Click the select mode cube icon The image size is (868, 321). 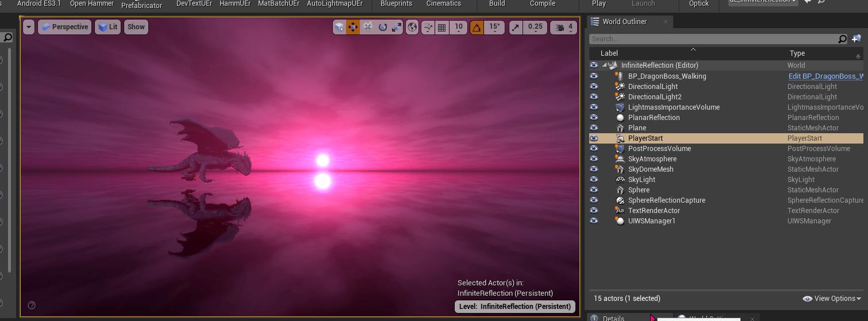point(339,27)
